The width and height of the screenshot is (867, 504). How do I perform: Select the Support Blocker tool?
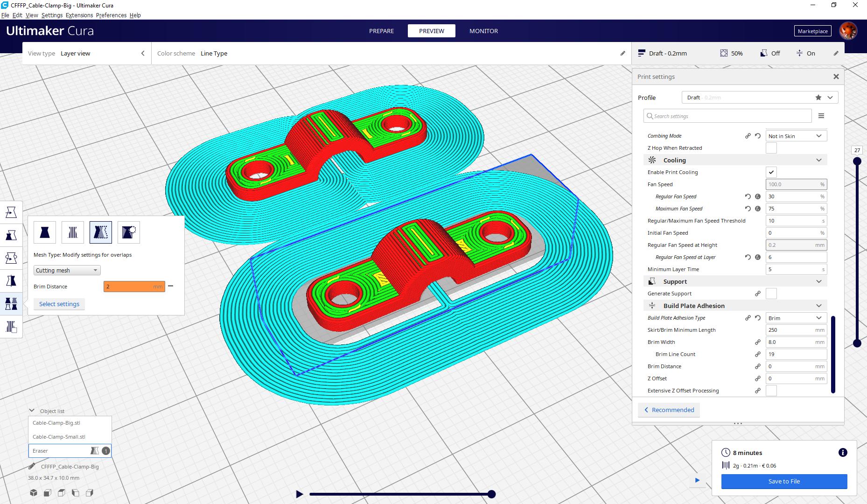pos(11,327)
